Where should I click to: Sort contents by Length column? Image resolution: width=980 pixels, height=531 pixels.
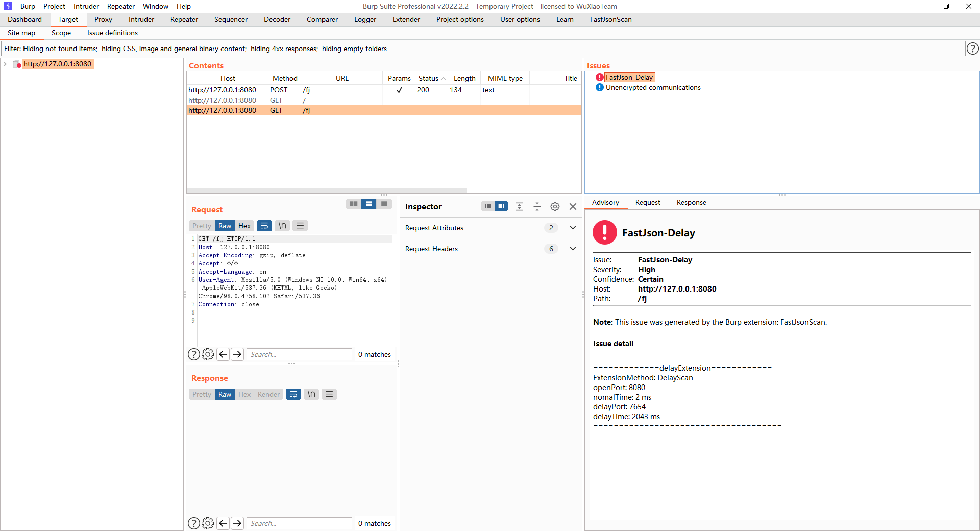464,78
